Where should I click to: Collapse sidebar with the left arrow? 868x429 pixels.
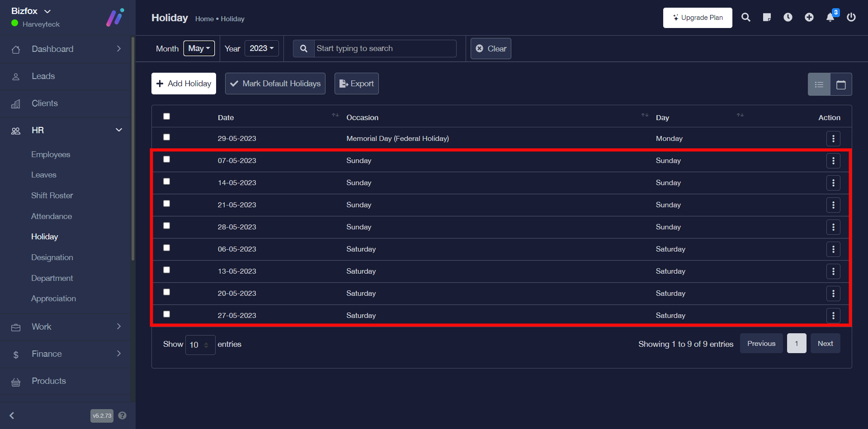pyautogui.click(x=12, y=415)
